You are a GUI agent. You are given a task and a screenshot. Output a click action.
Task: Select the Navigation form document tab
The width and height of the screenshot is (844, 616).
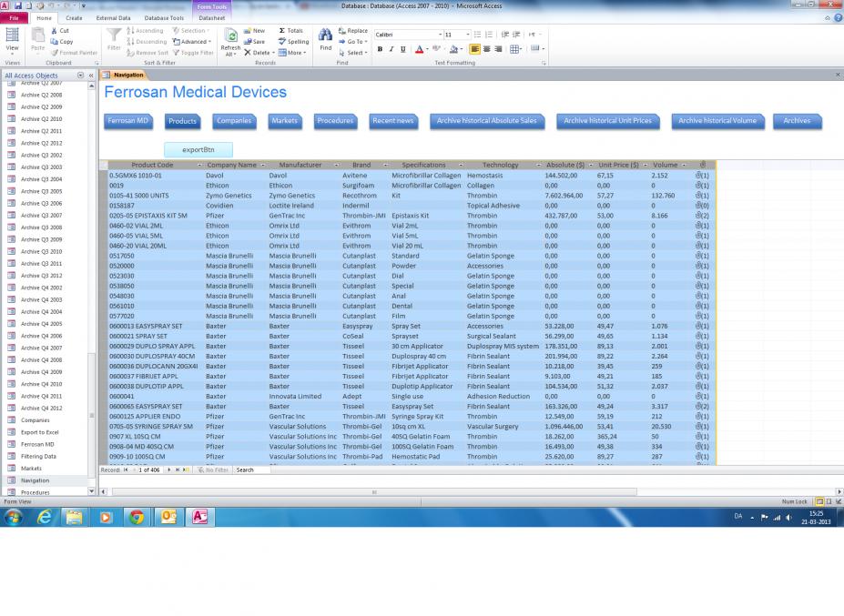[124, 75]
